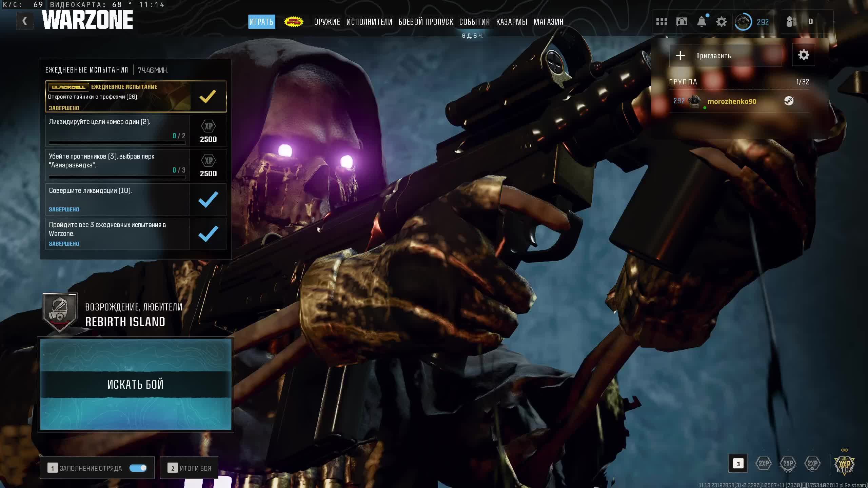Image resolution: width=868 pixels, height=488 pixels.
Task: Toggle squad fill switch
Action: [x=138, y=468]
